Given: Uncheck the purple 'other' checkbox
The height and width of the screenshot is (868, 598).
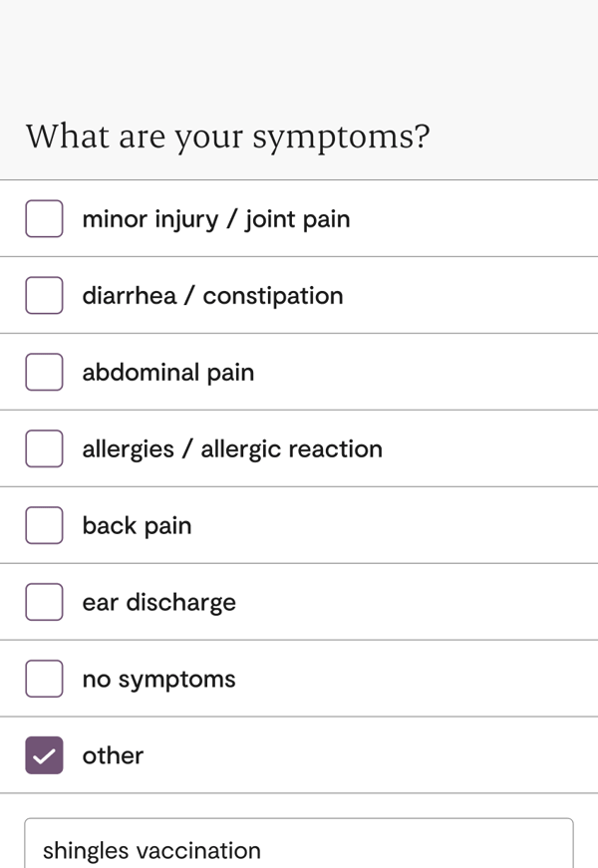Looking at the screenshot, I should pyautogui.click(x=44, y=755).
